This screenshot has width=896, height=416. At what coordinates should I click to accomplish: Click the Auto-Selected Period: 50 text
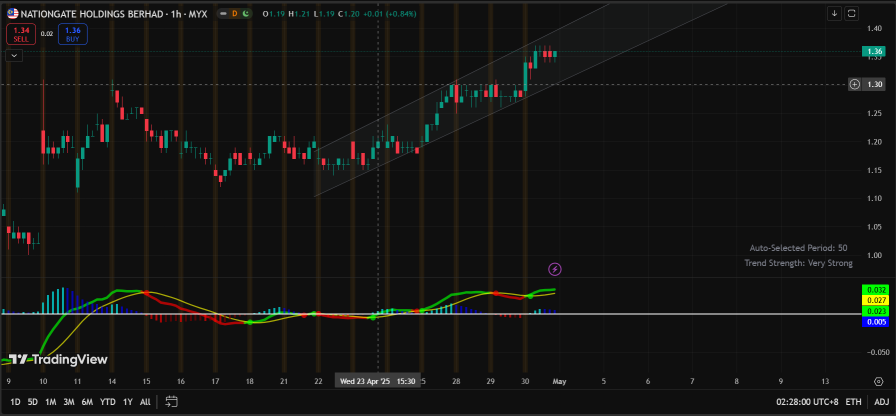pyautogui.click(x=798, y=248)
